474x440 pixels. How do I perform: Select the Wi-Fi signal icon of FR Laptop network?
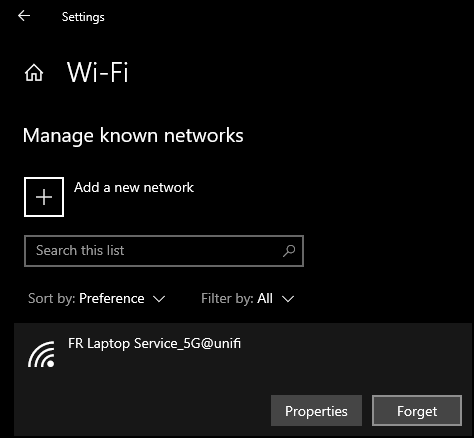[41, 354]
